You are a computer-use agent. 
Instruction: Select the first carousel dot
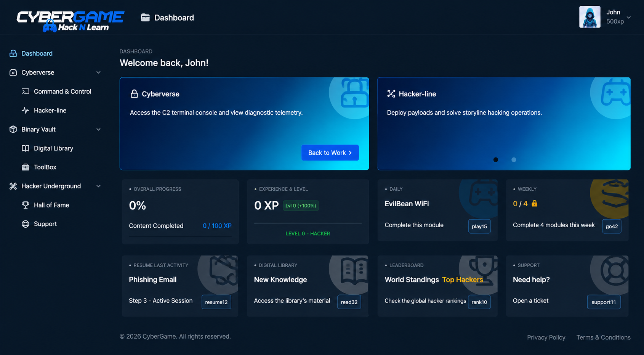pos(496,160)
